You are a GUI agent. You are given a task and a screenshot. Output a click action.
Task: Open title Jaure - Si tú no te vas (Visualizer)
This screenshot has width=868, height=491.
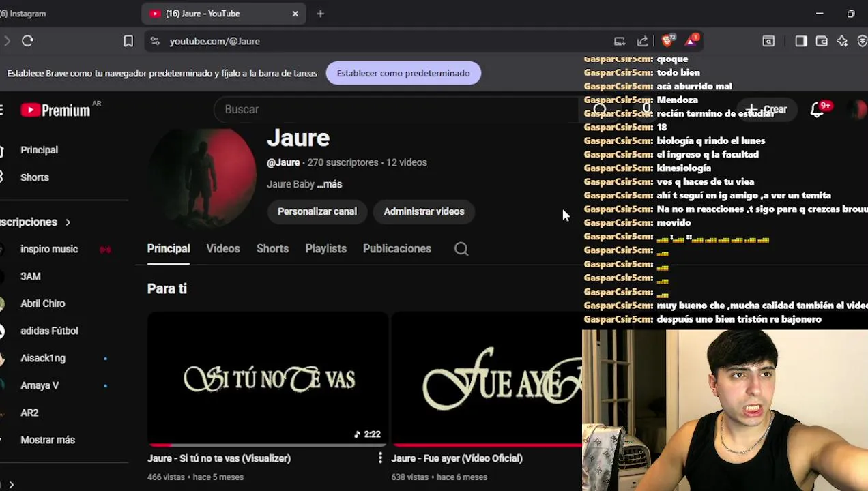tap(219, 458)
